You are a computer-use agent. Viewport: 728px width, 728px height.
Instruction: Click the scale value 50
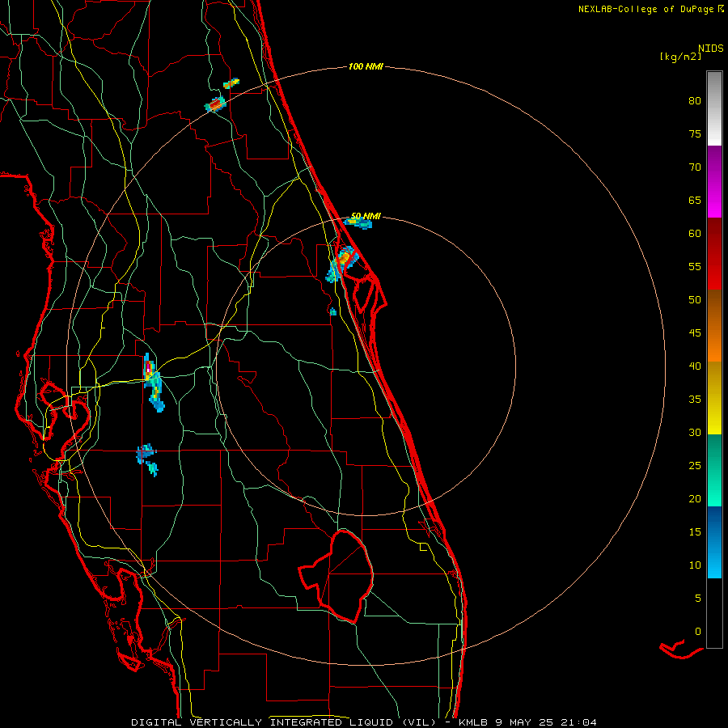pyautogui.click(x=695, y=299)
